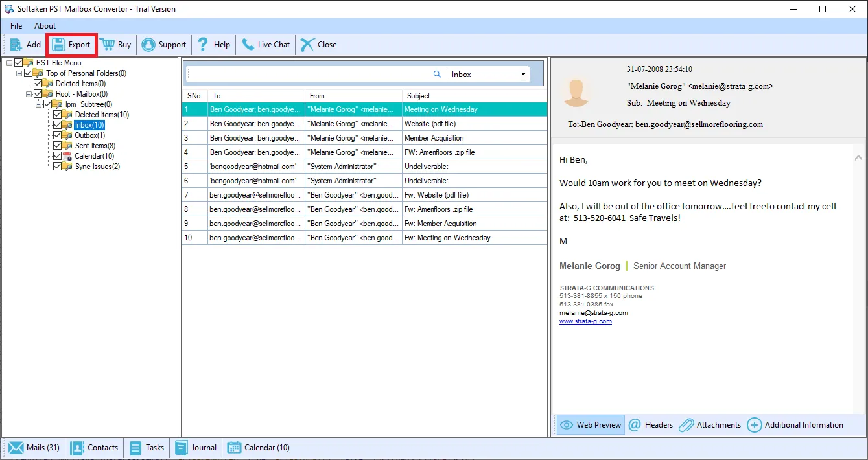Select row 2 Website (pdf file)
The height and width of the screenshot is (460, 868).
pyautogui.click(x=364, y=124)
